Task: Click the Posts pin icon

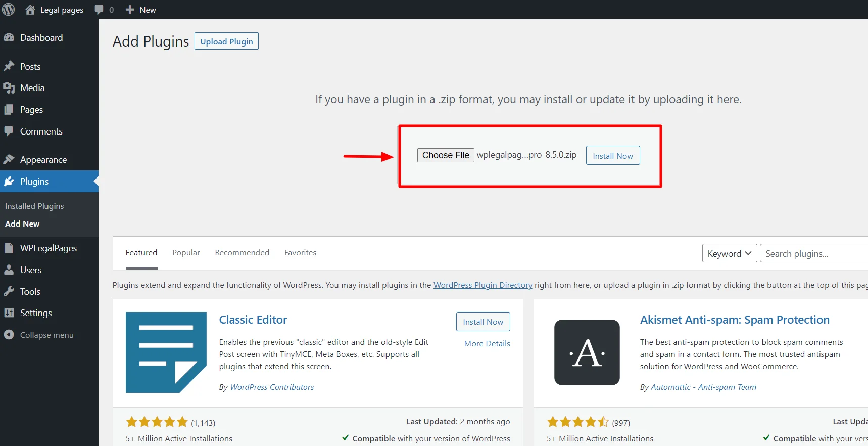Action: (x=9, y=66)
